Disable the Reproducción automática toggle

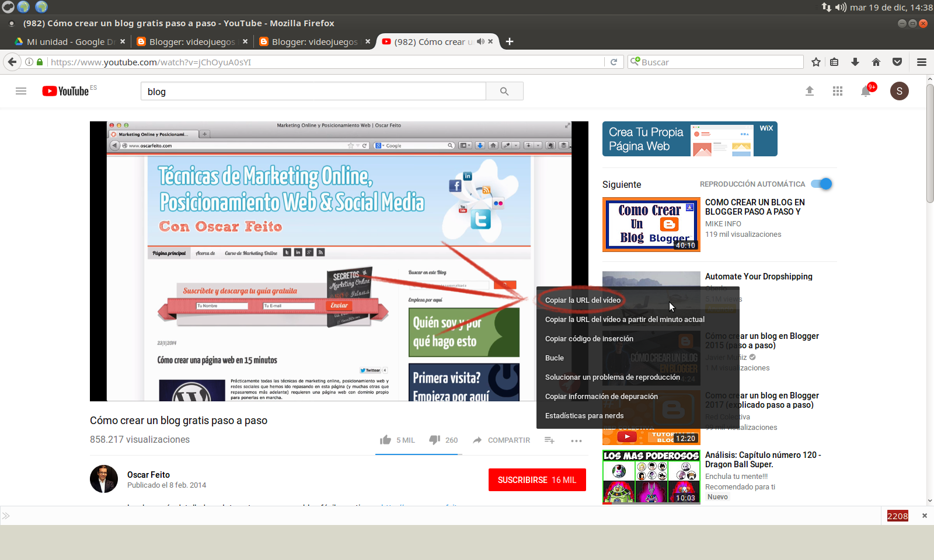click(823, 184)
